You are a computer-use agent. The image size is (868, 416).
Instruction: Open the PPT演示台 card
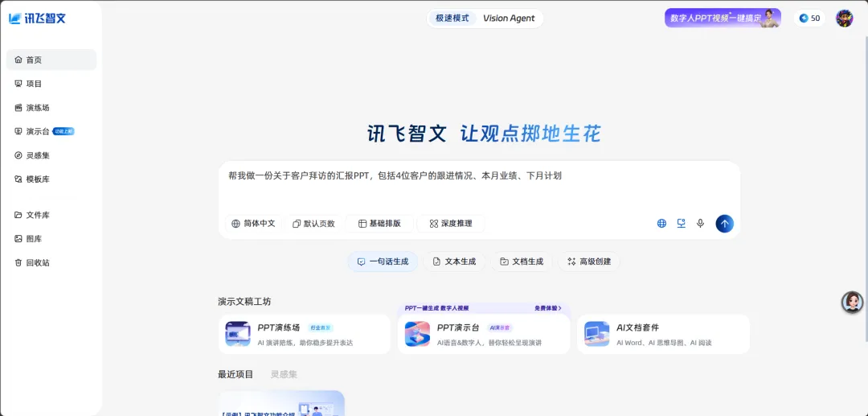[484, 335]
